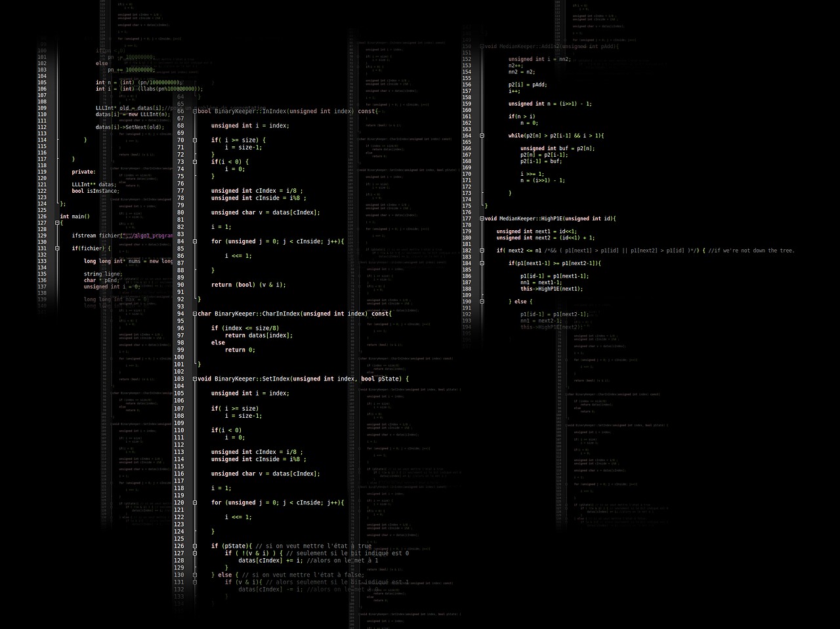Screen dimensions: 840x629
Task: Click line number 66 in the gutter
Action: [x=180, y=111]
